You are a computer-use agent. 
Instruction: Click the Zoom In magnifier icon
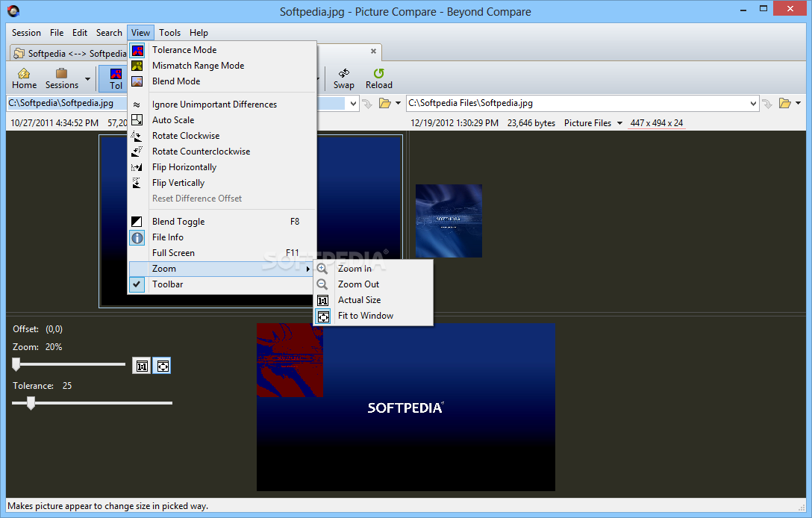tap(322, 269)
